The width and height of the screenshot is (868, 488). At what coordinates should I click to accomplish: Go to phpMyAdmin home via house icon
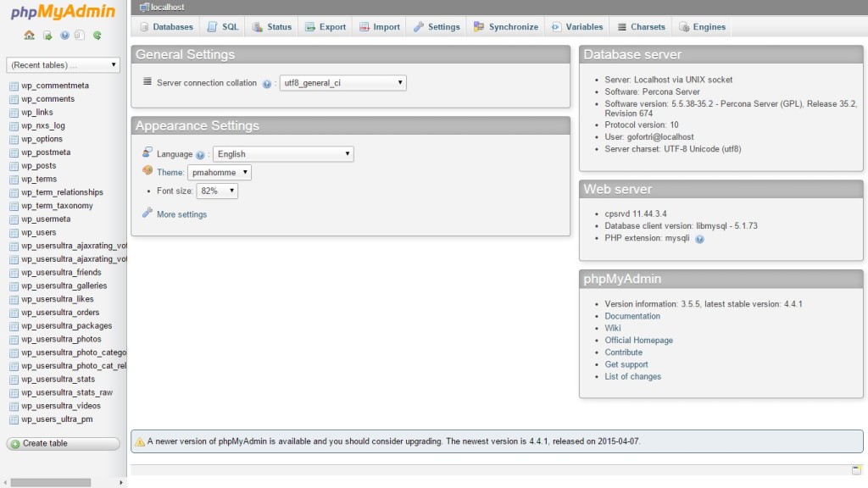(x=30, y=36)
